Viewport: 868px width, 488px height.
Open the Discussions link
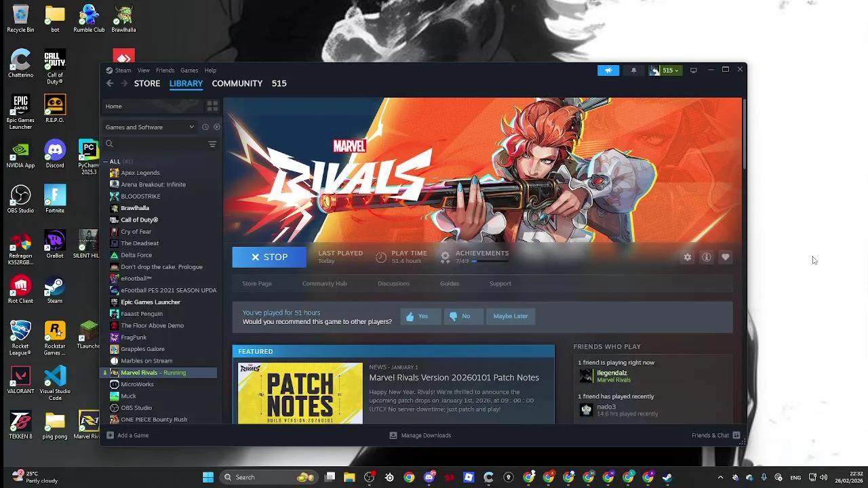coord(393,283)
